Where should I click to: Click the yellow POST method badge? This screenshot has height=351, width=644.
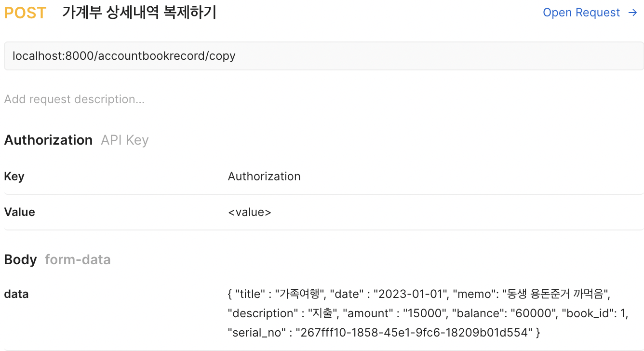[25, 13]
